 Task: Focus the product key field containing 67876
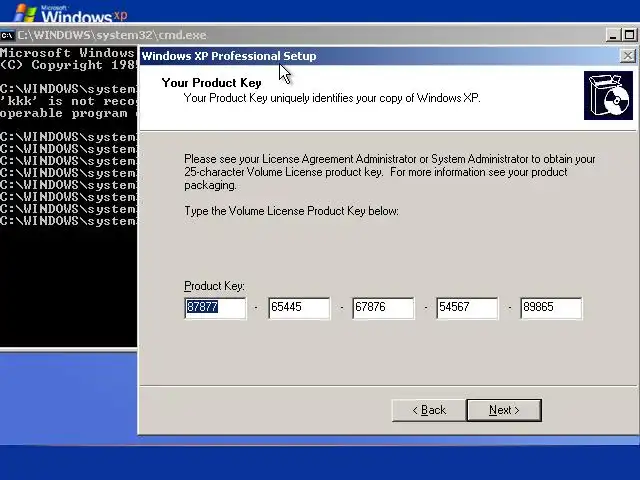click(383, 308)
